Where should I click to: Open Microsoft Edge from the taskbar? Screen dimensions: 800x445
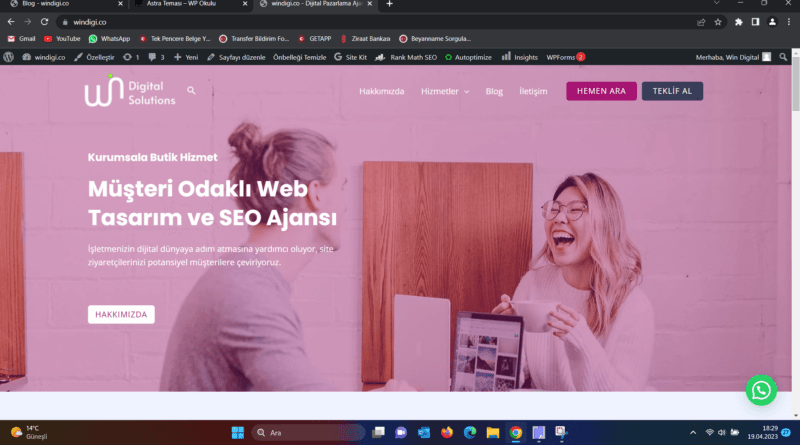(x=470, y=433)
